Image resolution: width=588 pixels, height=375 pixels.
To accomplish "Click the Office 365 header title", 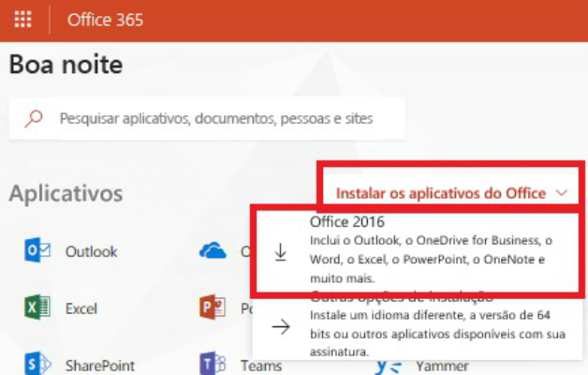I will [x=105, y=20].
